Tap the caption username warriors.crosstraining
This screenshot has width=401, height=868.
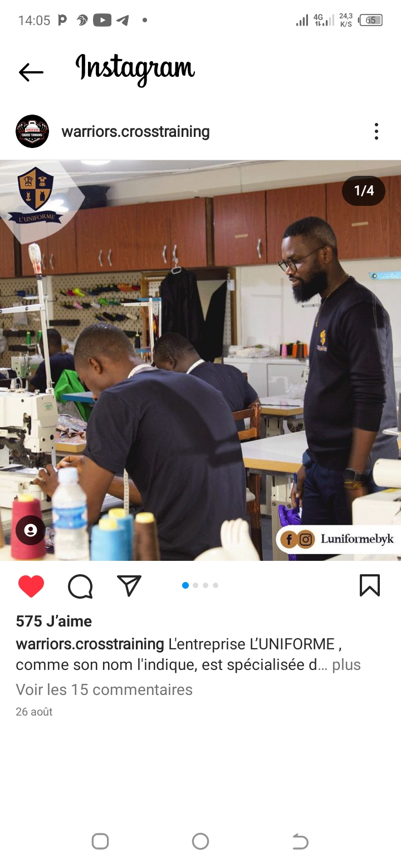pyautogui.click(x=90, y=644)
